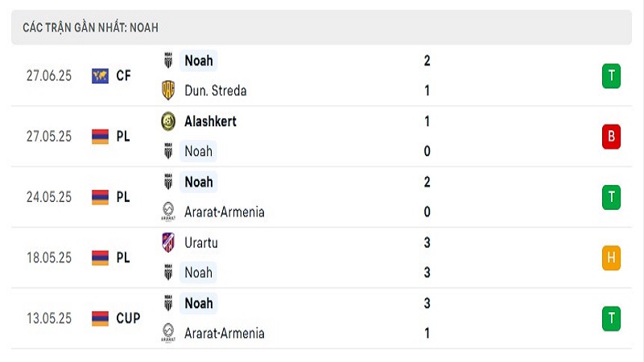Open Ararat-Armenia in the CUP match
Viewport: 644px width, 362px height.
[225, 333]
